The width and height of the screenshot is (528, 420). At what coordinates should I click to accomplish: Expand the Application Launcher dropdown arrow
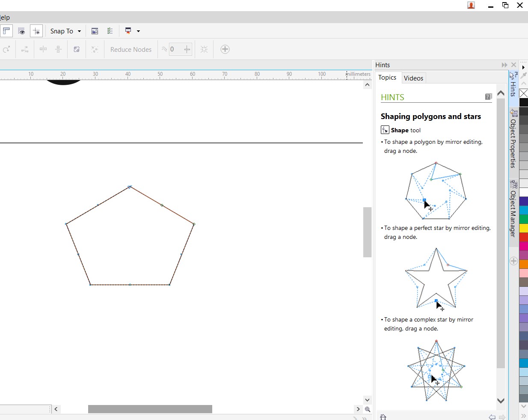pos(138,31)
